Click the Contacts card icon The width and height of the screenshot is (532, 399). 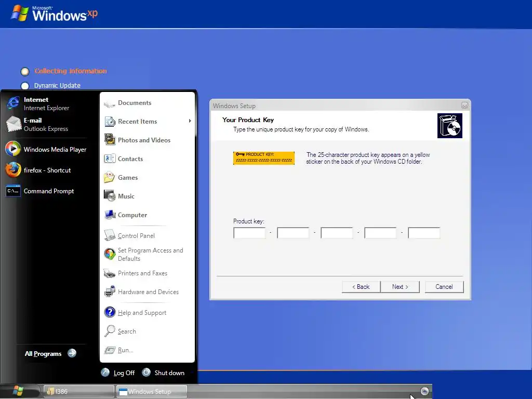(110, 158)
